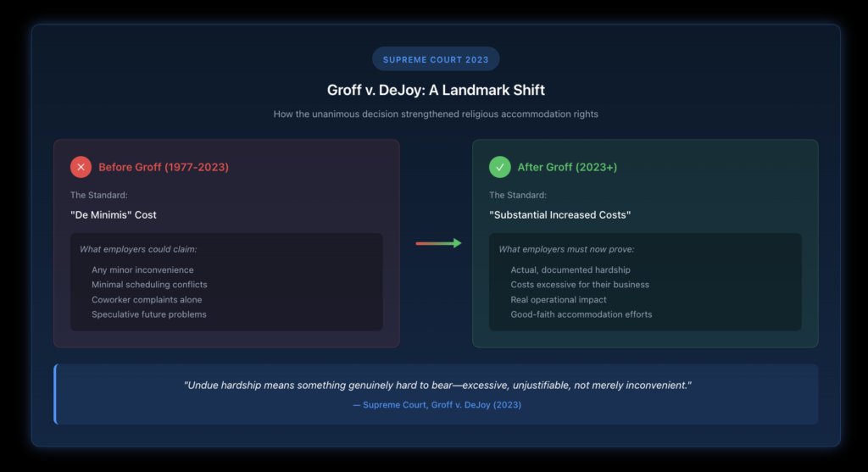Click the red-to-green arrow between the cards
Image resolution: width=868 pixels, height=472 pixels.
click(437, 243)
